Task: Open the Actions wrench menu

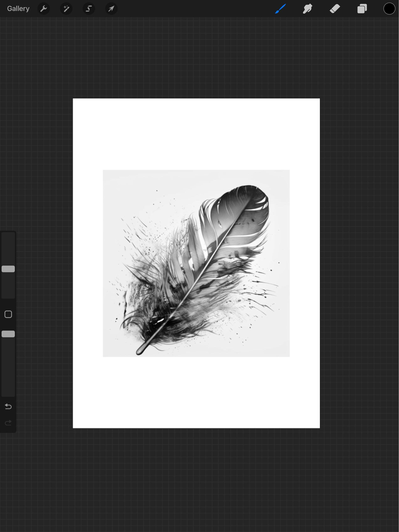Action: click(43, 9)
